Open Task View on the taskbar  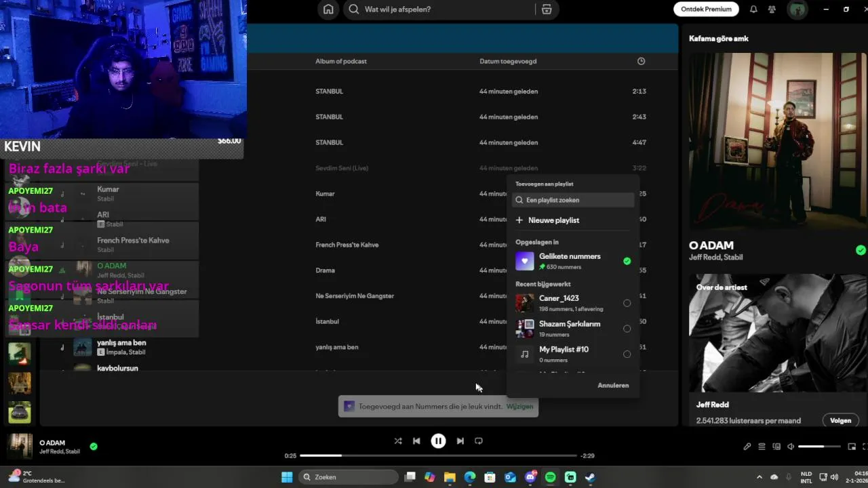click(410, 477)
